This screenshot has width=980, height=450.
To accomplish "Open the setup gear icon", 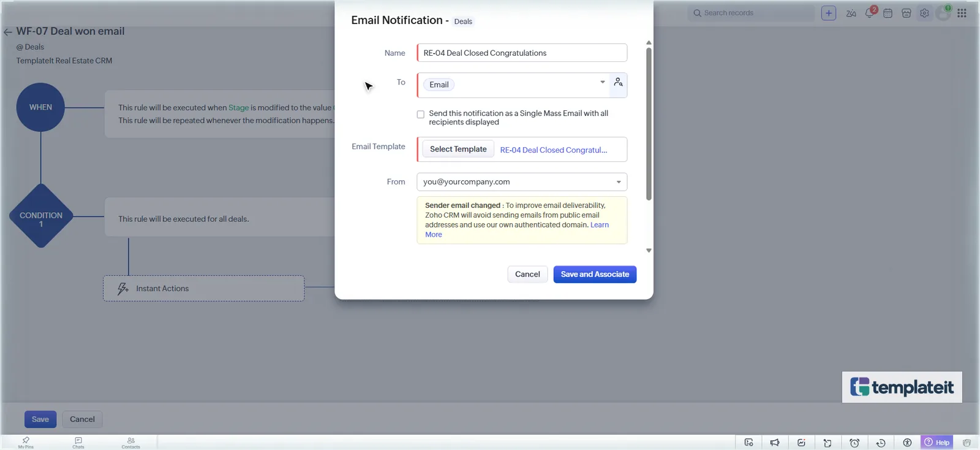I will pos(924,13).
